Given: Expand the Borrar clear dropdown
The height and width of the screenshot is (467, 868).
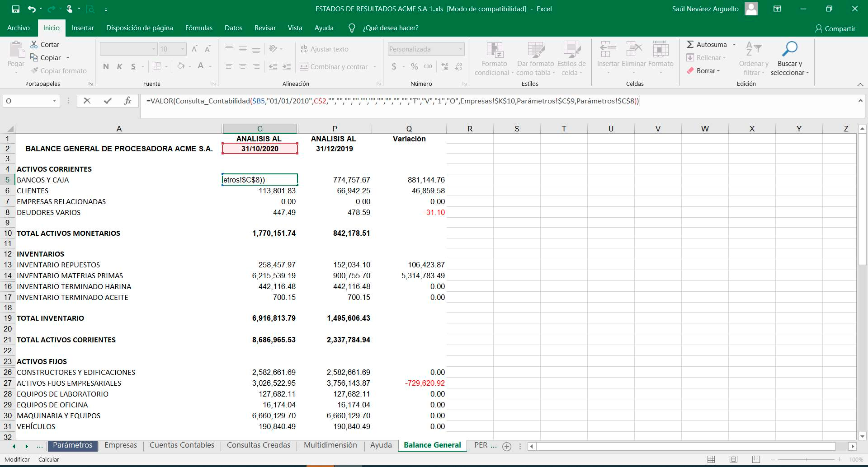Looking at the screenshot, I should [x=718, y=71].
